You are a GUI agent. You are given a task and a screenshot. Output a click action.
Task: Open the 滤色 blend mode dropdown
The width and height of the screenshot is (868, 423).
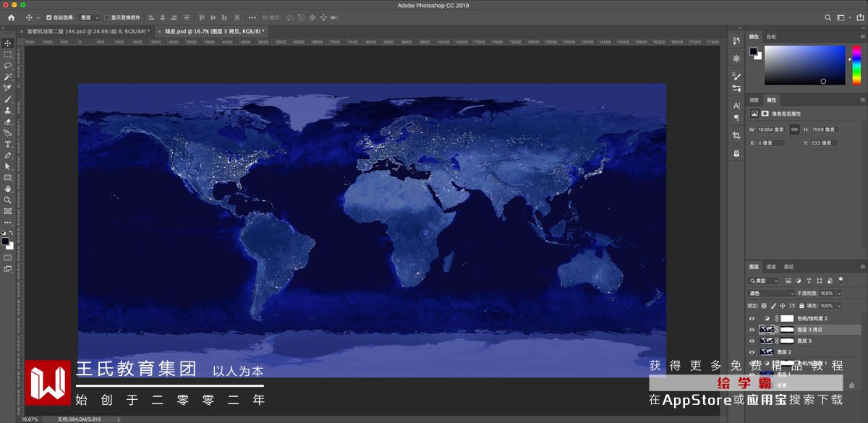click(771, 294)
